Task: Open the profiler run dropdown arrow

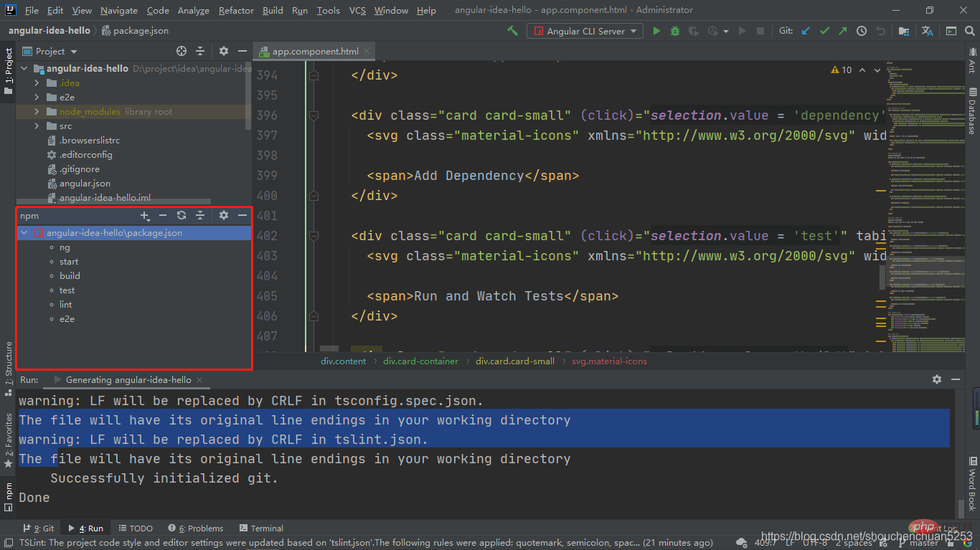Action: point(726,32)
